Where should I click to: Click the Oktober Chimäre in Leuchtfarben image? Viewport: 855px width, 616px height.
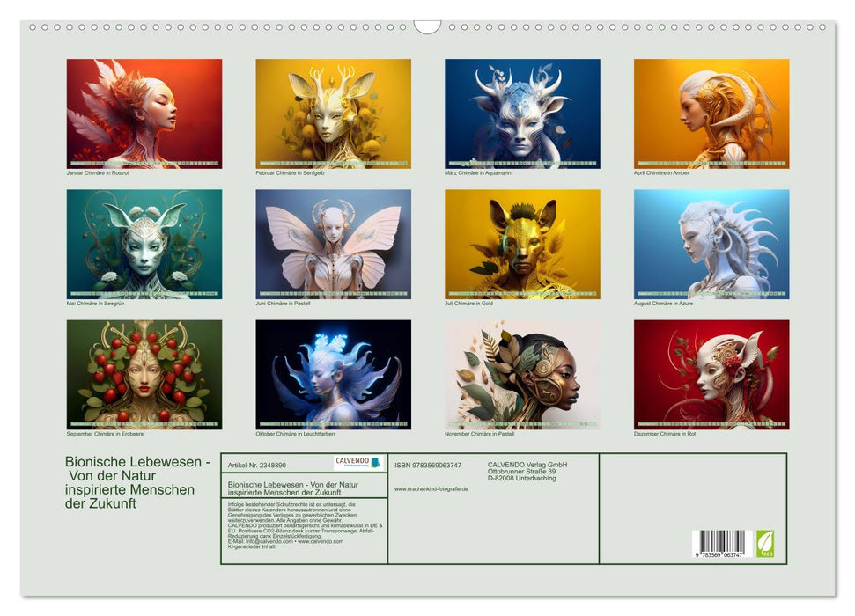(333, 375)
